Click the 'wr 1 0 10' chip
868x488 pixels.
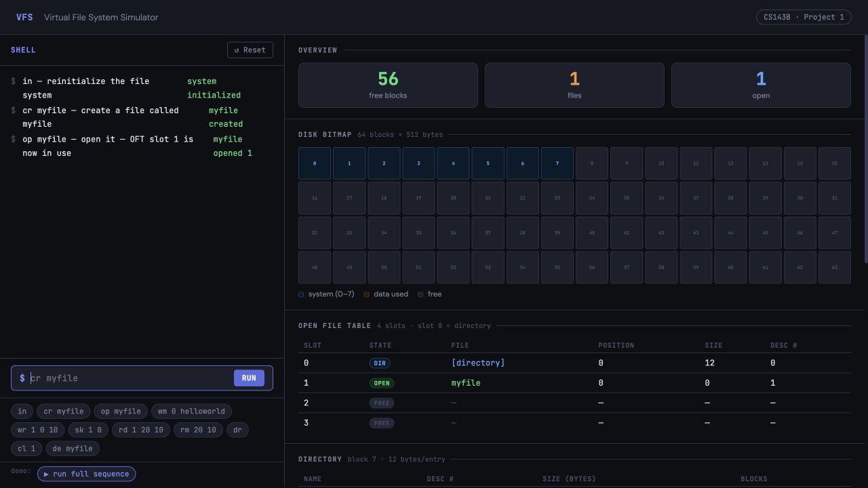[38, 430]
